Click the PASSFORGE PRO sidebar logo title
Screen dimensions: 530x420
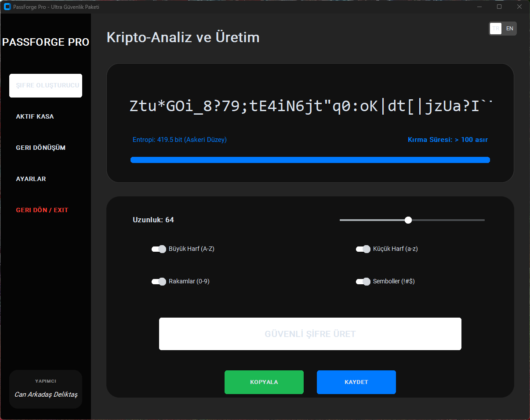tap(46, 42)
